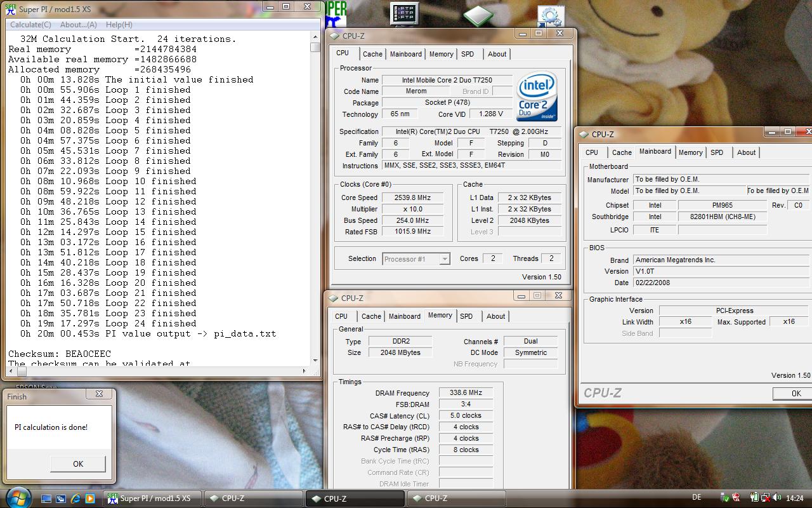
Task: Click the Southbridge 82801HBM (ICH8-ME) field
Action: (723, 217)
